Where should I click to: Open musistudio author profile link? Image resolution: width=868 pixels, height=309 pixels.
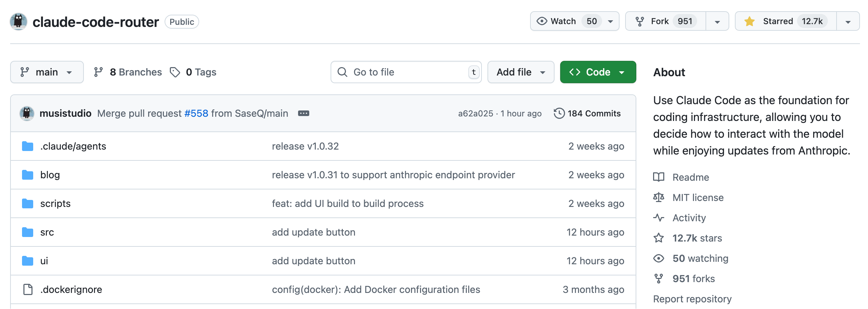(x=66, y=113)
